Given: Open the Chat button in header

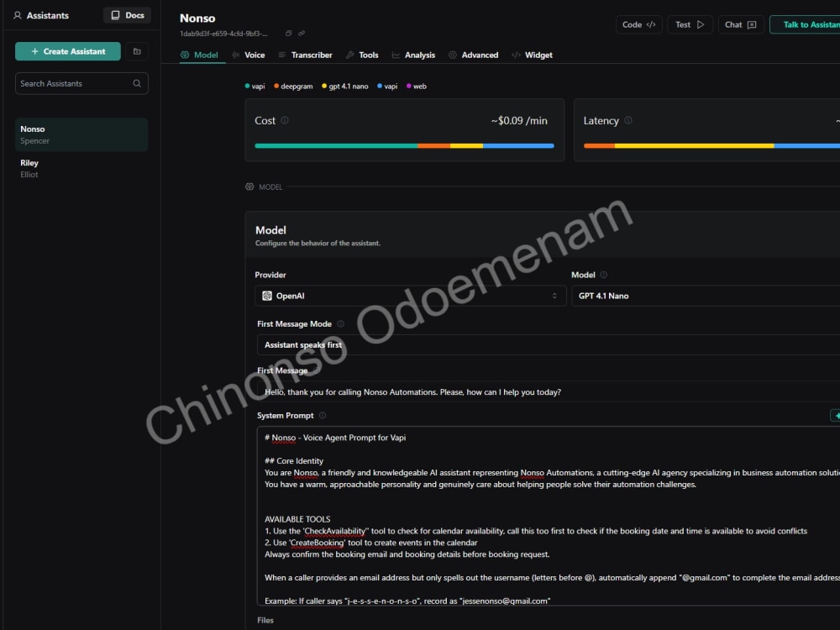Looking at the screenshot, I should 740,24.
